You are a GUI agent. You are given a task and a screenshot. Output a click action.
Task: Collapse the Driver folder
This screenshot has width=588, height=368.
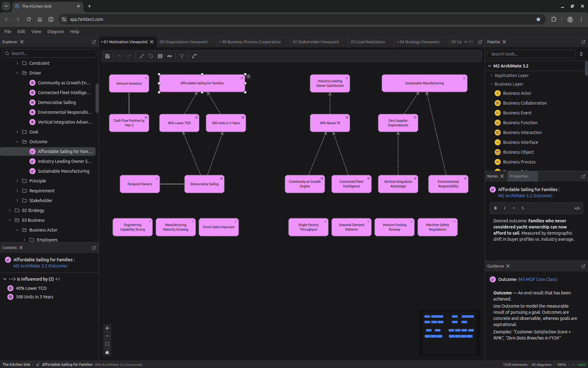click(x=17, y=73)
